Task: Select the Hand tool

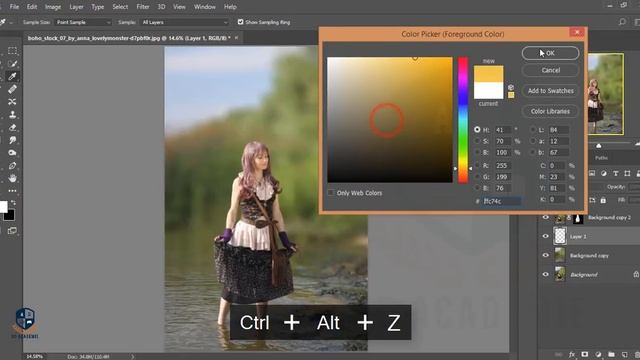Action: [12, 178]
